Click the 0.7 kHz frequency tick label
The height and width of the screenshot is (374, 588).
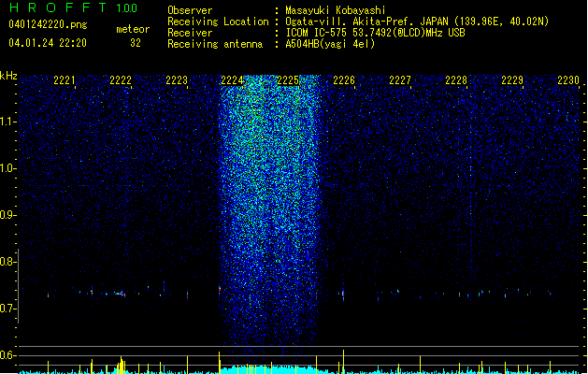[8, 309]
